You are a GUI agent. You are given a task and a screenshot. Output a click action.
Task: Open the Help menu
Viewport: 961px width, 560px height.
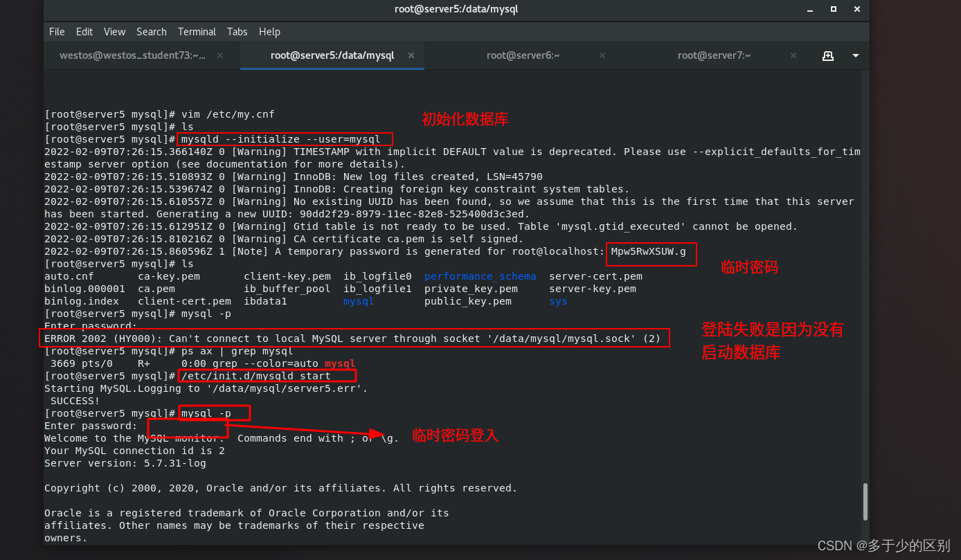click(269, 32)
